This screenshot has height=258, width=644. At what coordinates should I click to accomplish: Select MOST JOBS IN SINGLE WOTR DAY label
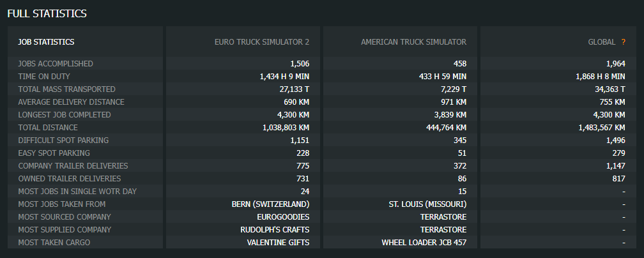tap(77, 191)
